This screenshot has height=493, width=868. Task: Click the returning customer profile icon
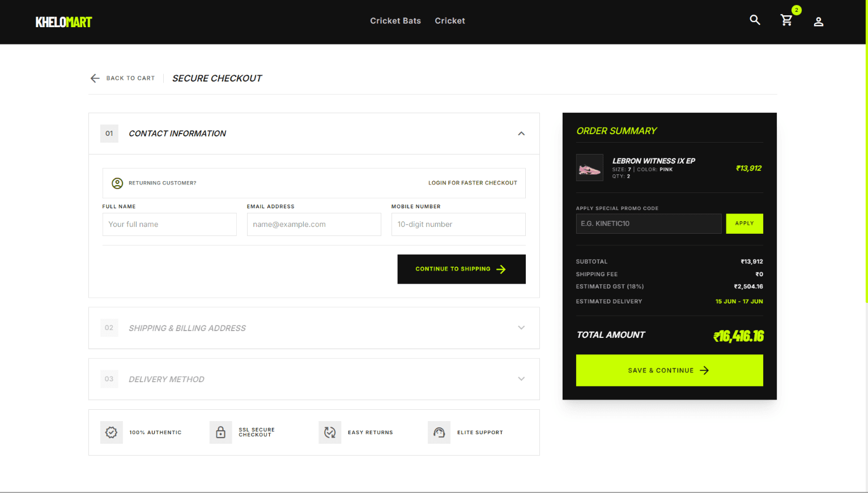pyautogui.click(x=117, y=183)
